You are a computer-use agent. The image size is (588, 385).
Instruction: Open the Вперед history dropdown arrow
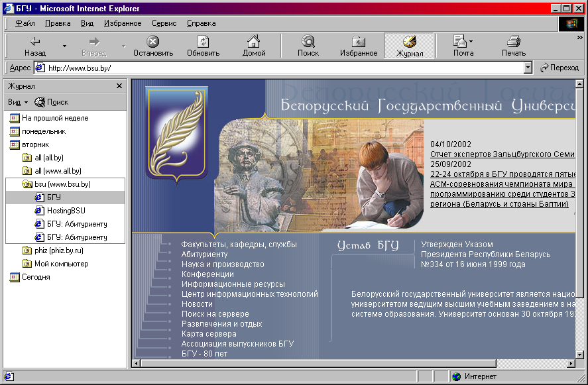click(x=124, y=46)
